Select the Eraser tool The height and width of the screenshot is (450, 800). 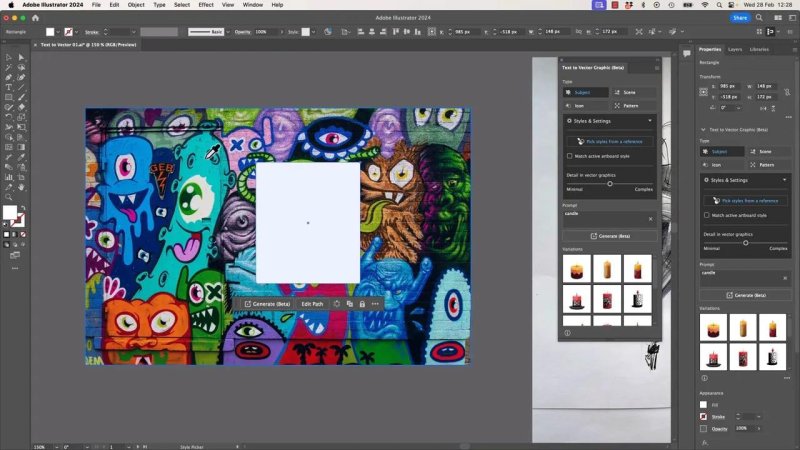(x=21, y=107)
